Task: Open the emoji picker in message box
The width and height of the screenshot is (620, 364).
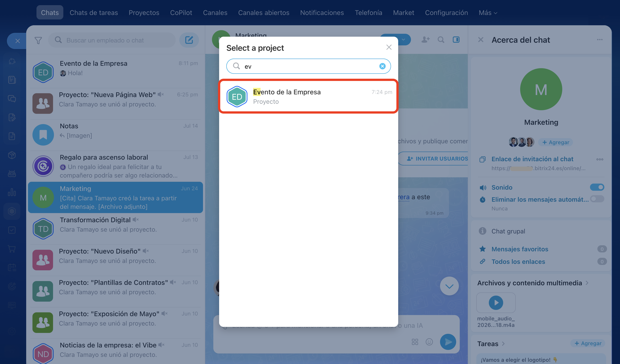Action: coord(429,342)
